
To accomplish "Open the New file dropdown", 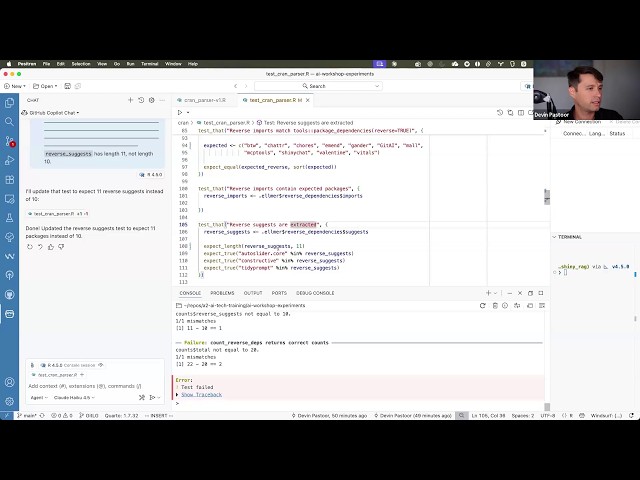I will [x=15, y=86].
